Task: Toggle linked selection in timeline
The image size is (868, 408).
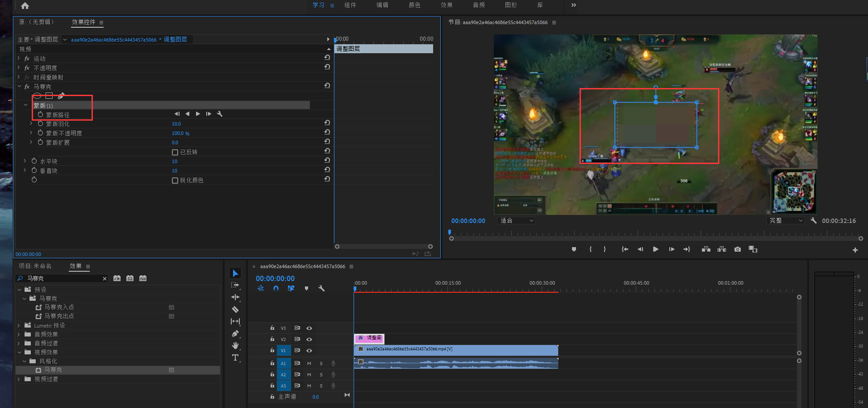Action: (x=291, y=289)
